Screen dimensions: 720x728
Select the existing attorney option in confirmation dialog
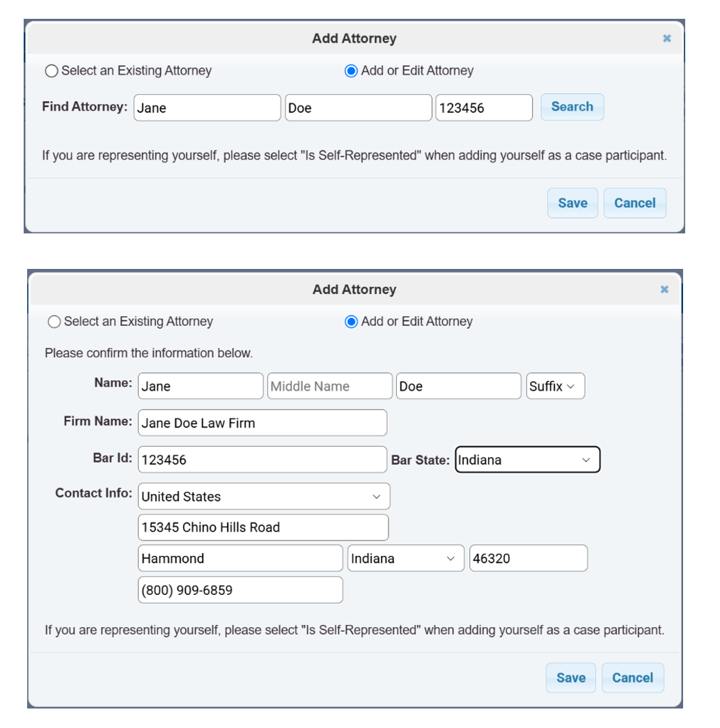coord(54,322)
